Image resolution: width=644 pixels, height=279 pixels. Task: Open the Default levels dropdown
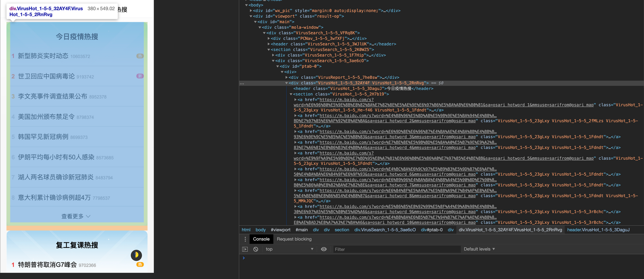tap(479, 249)
